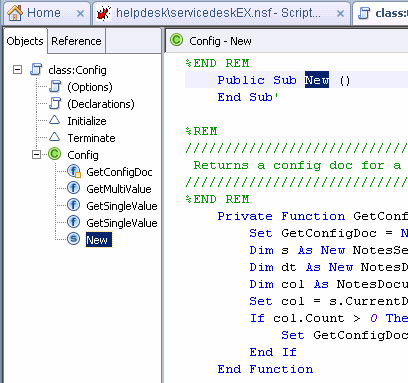This screenshot has width=408, height=383.
Task: Click the 'End If' code line
Action: click(273, 352)
